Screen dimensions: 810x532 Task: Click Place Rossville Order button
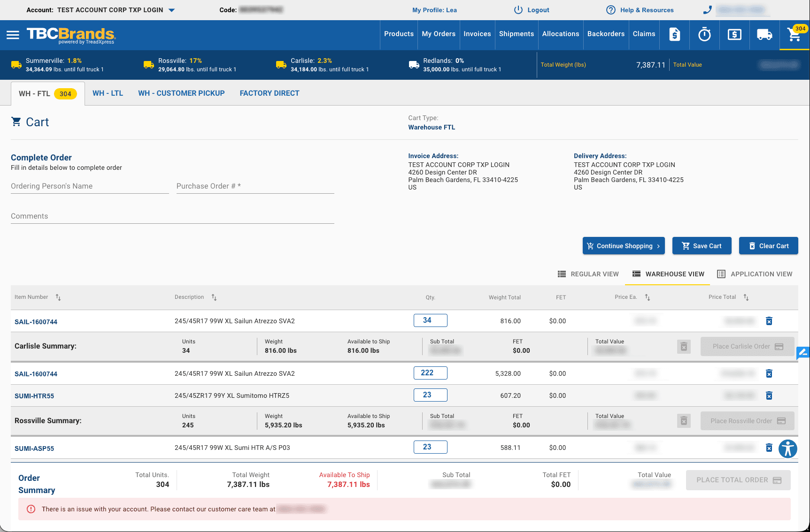(x=748, y=421)
